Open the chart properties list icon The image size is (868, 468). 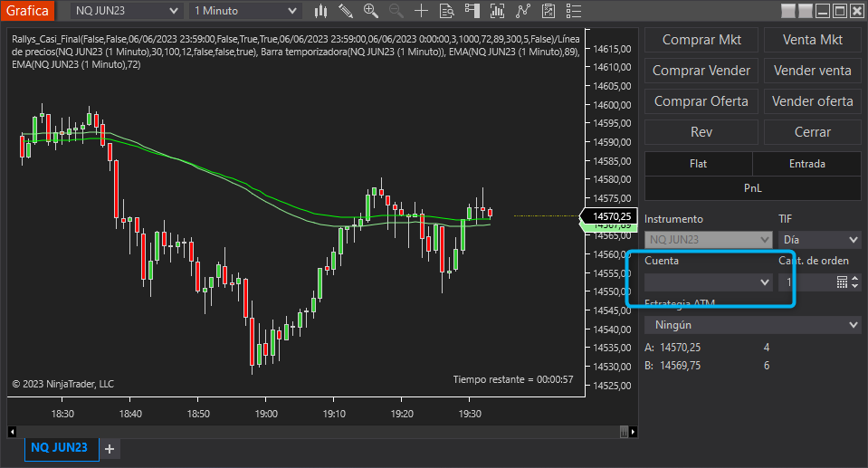(574, 11)
